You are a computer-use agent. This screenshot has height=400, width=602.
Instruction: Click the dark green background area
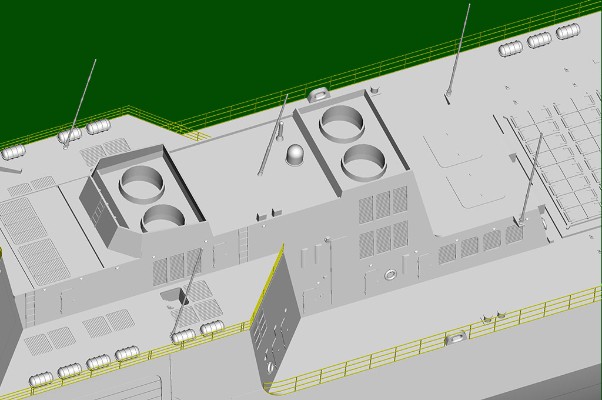[200, 50]
